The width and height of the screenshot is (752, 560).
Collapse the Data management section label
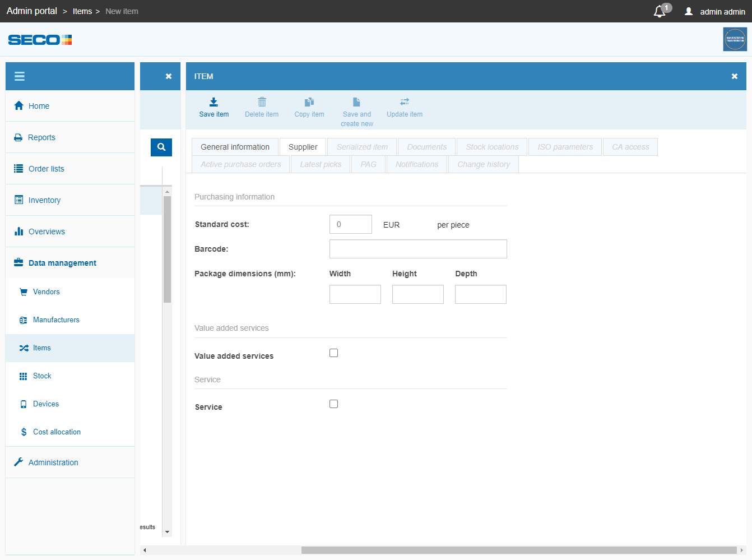[62, 263]
